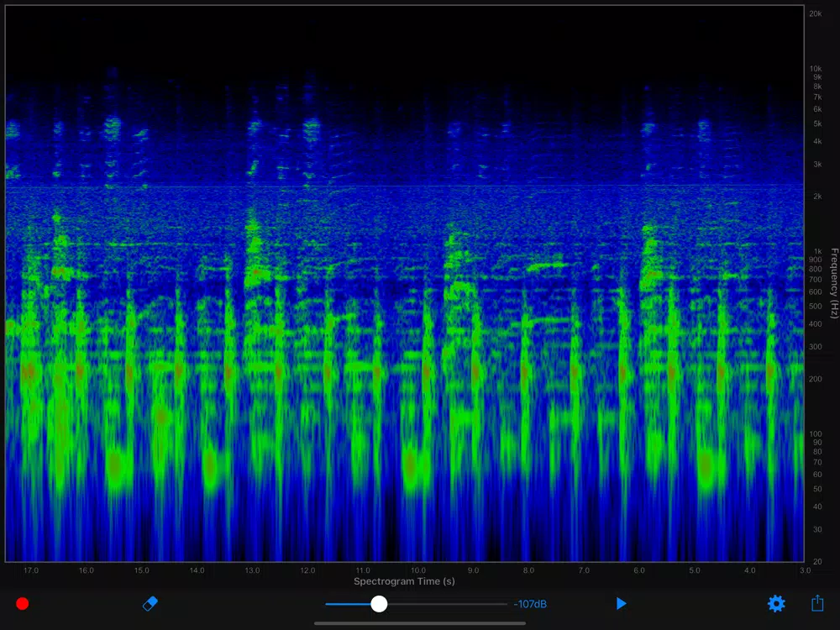Click the 100 Hz frequency label

816,434
